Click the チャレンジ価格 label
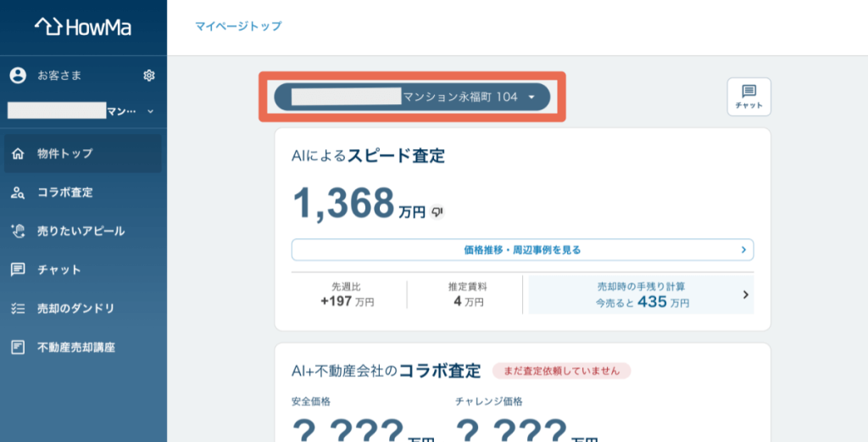Viewport: 868px width, 442px height. [489, 401]
